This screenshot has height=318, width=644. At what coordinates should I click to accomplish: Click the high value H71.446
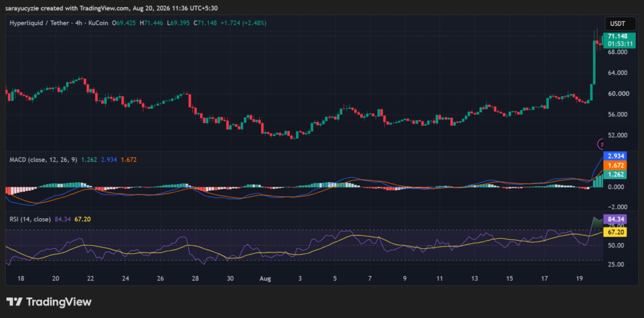[152, 23]
